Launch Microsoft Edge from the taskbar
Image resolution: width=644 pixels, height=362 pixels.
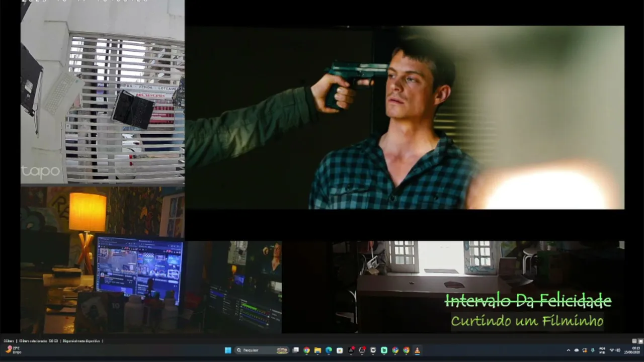(329, 350)
